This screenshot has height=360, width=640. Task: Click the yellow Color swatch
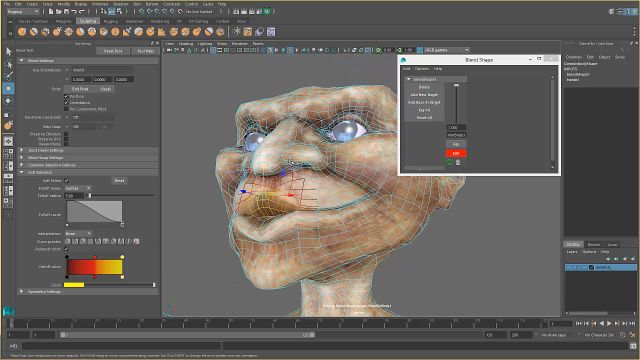tap(74, 285)
